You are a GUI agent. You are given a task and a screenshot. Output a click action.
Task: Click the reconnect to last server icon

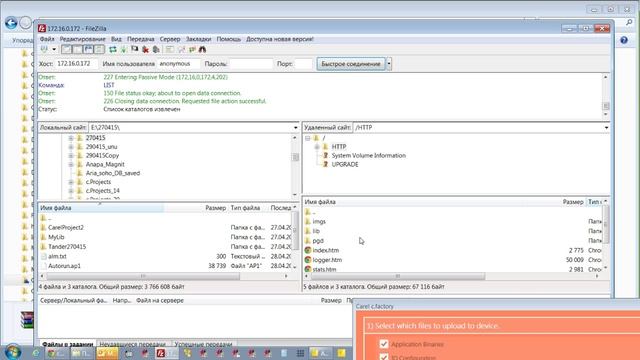coord(156,49)
